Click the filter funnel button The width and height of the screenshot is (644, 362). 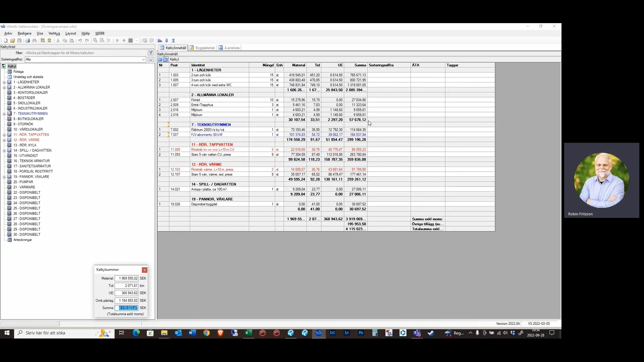pos(151,53)
